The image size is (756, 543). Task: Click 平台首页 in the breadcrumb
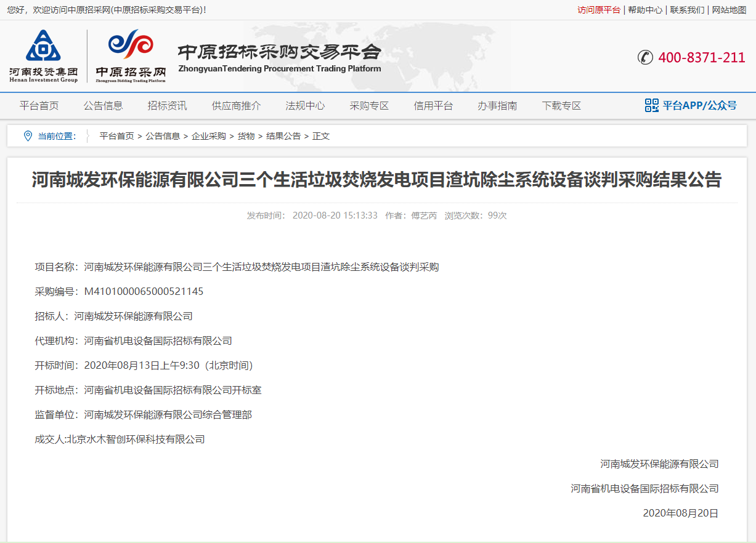(117, 136)
